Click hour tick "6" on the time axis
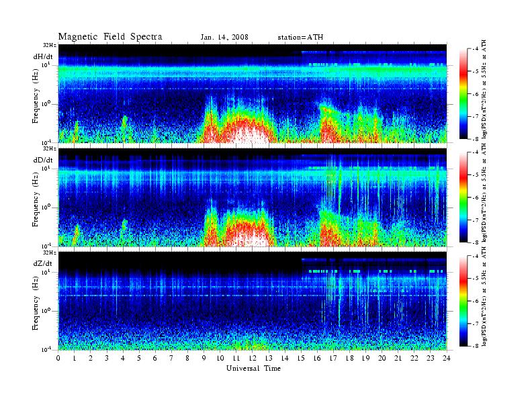 pos(155,358)
